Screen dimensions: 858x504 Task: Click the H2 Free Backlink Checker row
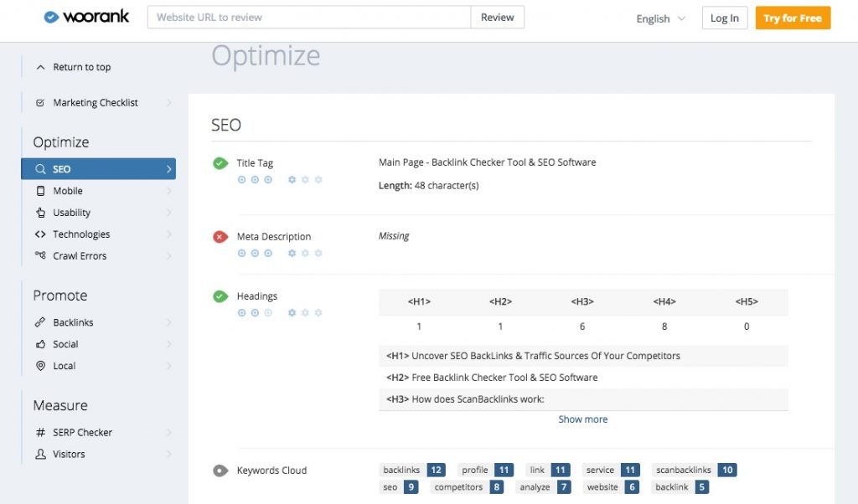583,378
